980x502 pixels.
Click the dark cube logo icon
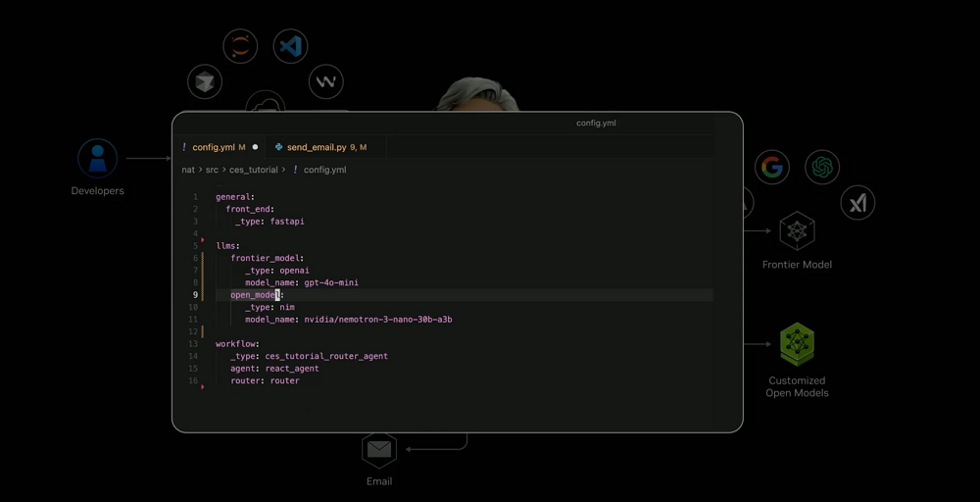click(x=205, y=81)
